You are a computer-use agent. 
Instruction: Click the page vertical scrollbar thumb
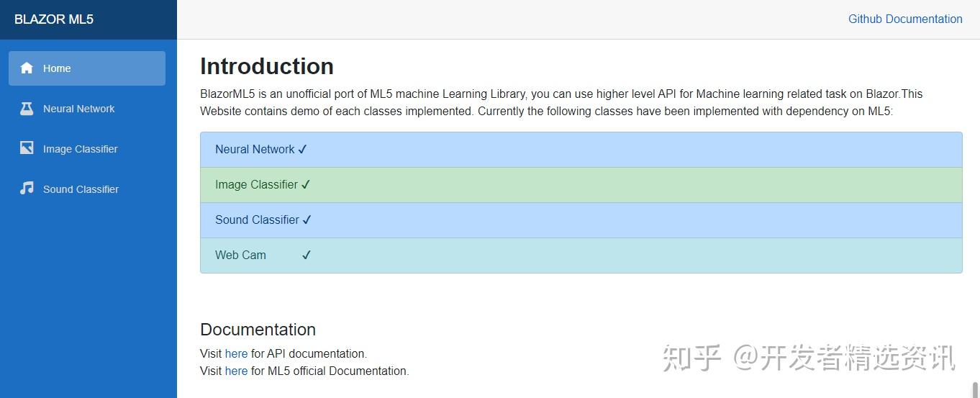click(975, 389)
